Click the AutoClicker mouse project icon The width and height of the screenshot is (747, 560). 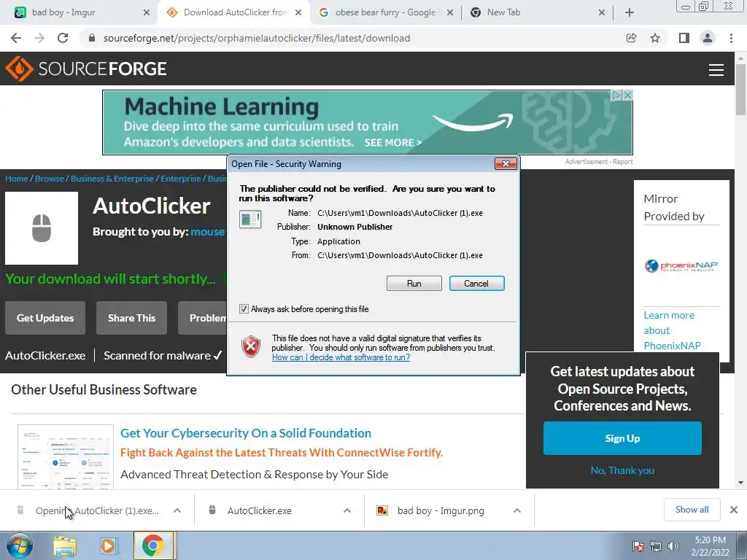point(42,228)
